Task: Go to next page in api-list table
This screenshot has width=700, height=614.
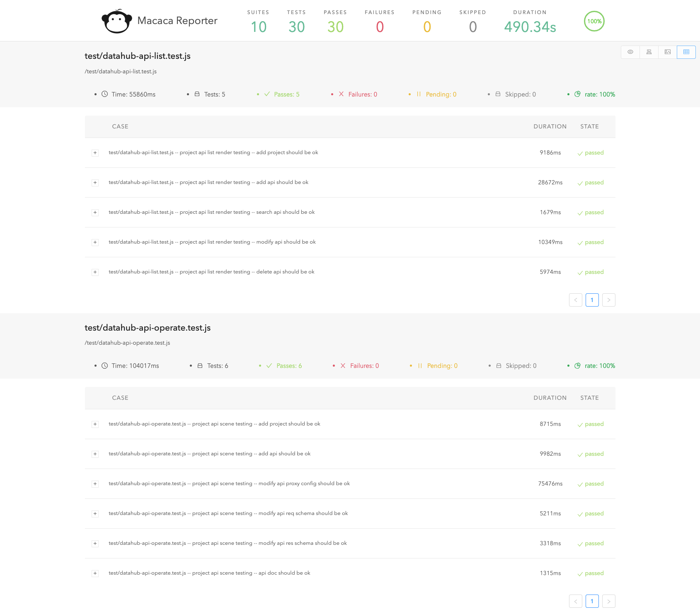Action: tap(608, 300)
